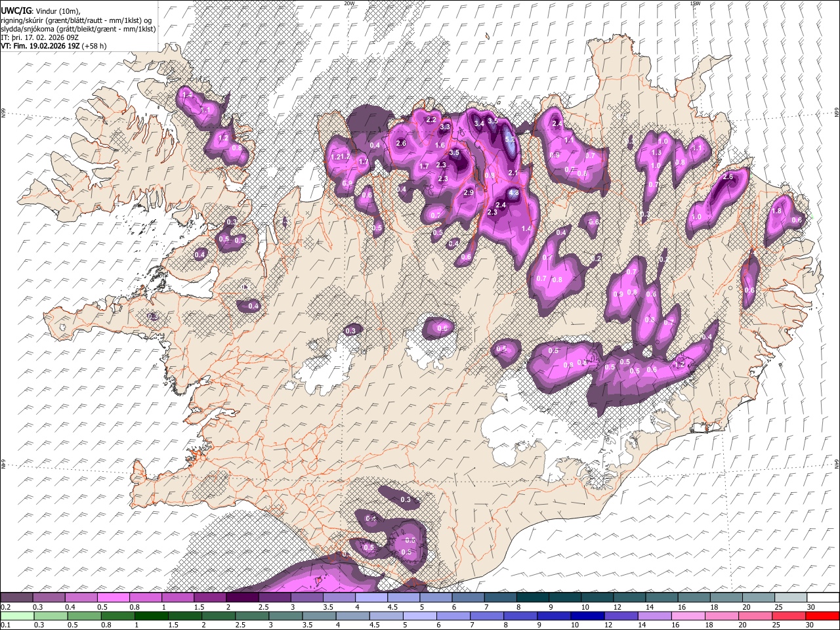Pick the pale green swatch above lower 0.1
840x630 pixels.
point(17,616)
